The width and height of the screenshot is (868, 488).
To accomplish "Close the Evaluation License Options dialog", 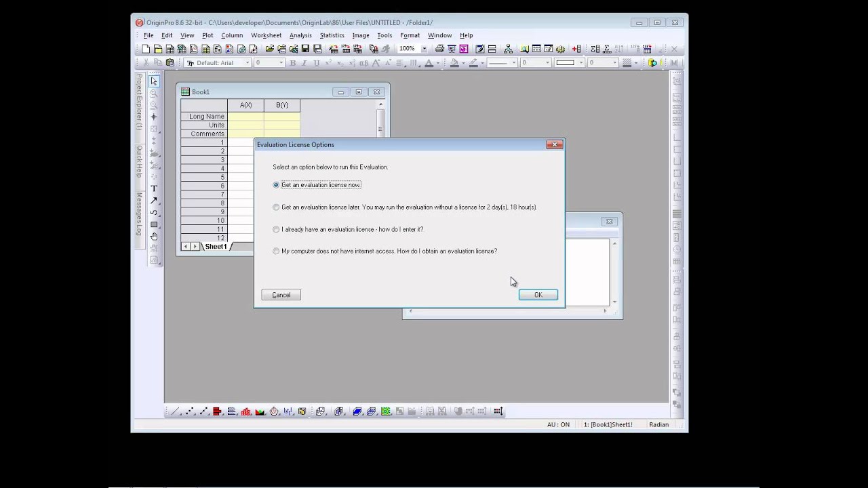I will (555, 144).
